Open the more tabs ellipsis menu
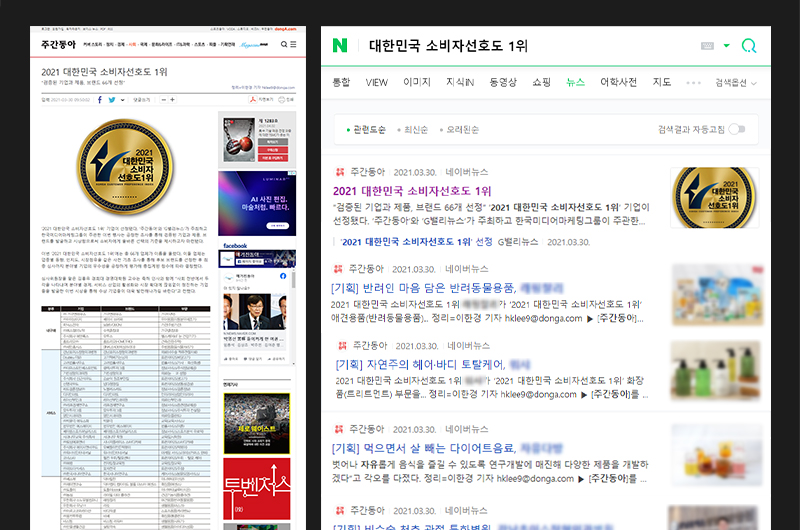 tap(693, 83)
